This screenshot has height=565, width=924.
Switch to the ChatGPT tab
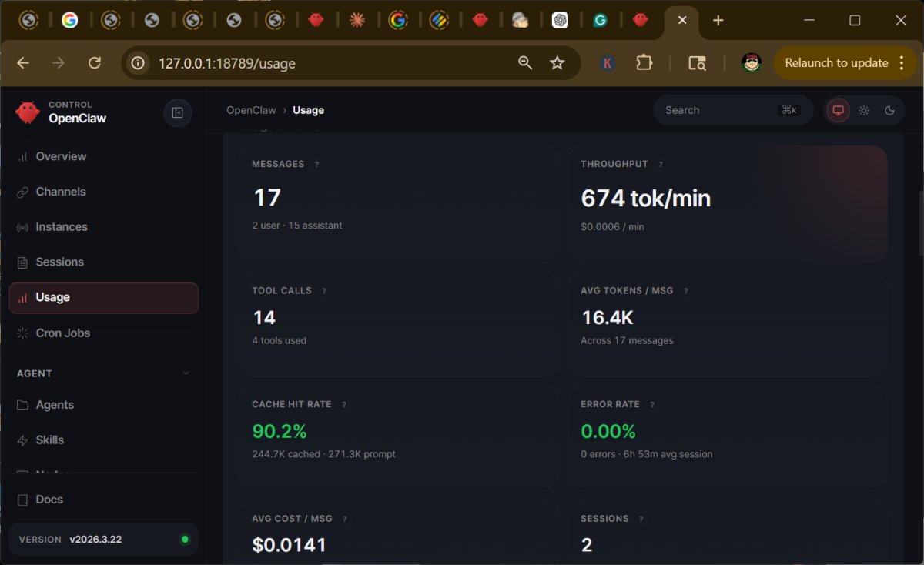pyautogui.click(x=561, y=21)
